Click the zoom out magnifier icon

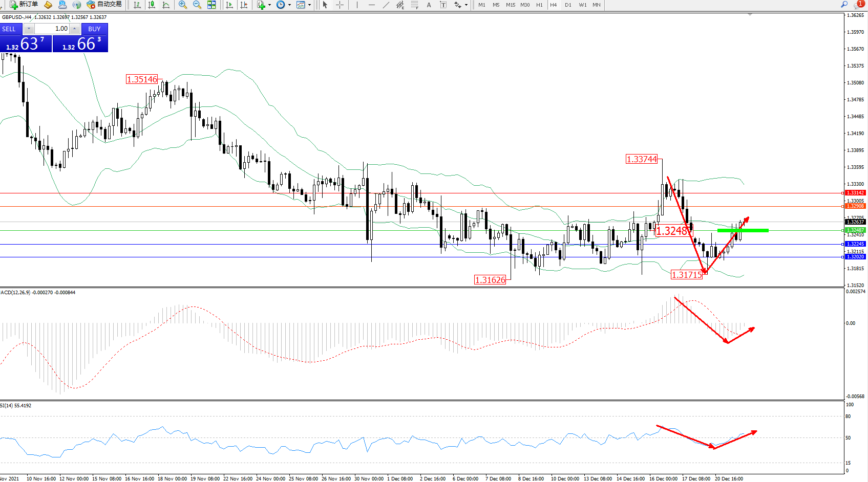[197, 5]
